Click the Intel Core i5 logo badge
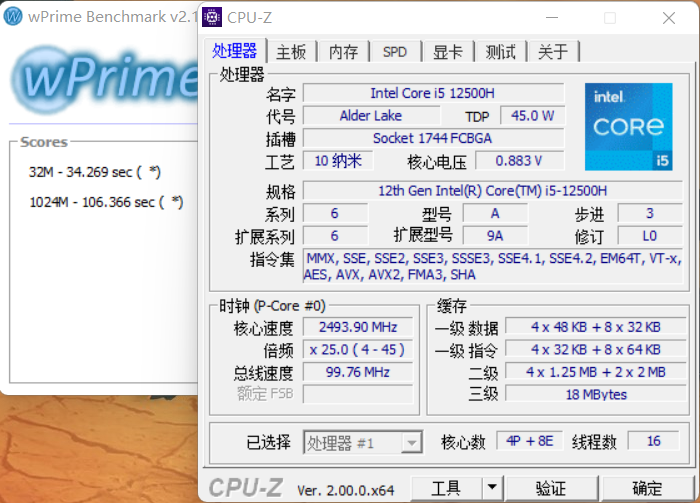Screen dimensions: 700x503 (629, 127)
